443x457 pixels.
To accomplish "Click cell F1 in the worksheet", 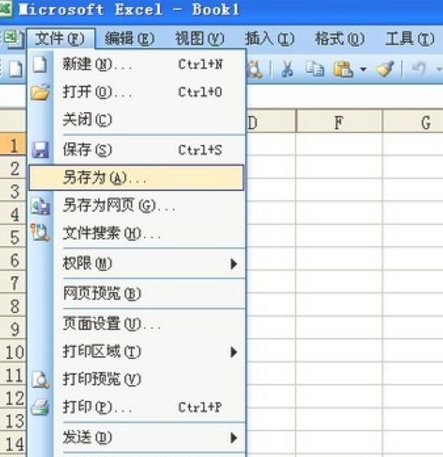I will click(x=339, y=145).
